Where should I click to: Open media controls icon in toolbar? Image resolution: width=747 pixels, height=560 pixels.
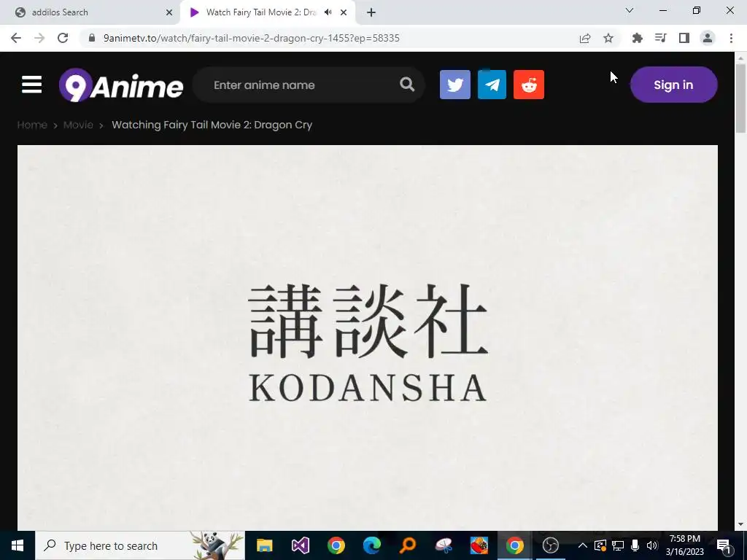pos(660,38)
